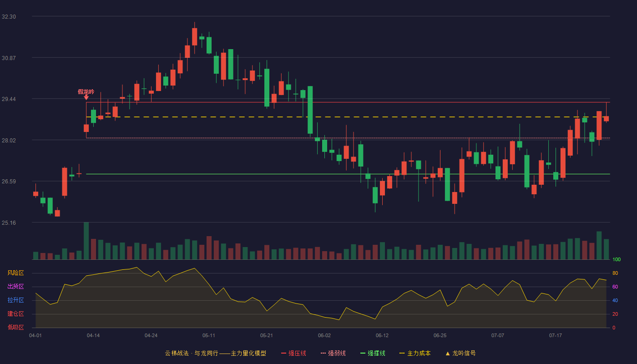
Task: Select the 风险区 zone label
Action: click(x=16, y=273)
